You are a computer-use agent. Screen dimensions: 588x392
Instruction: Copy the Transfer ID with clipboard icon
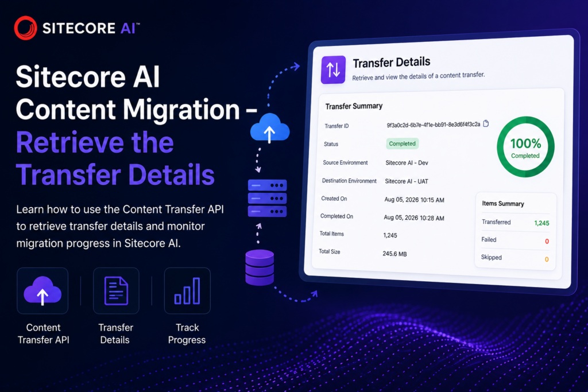486,123
